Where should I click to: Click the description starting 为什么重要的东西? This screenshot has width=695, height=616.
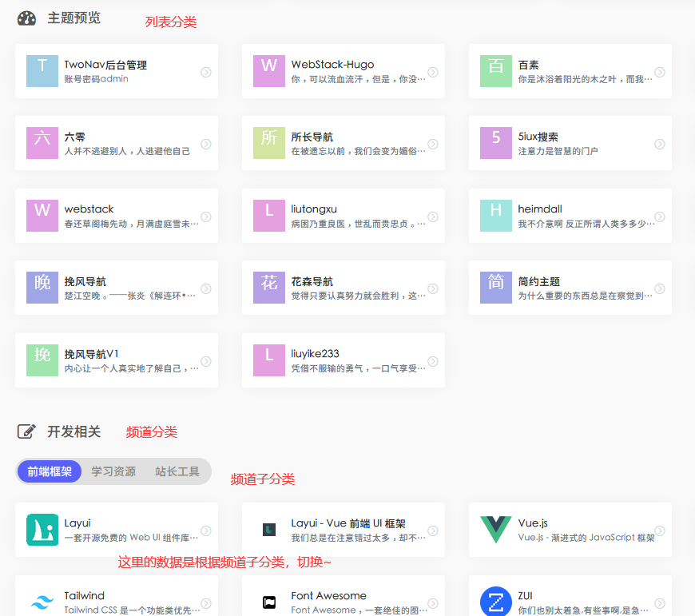585,296
